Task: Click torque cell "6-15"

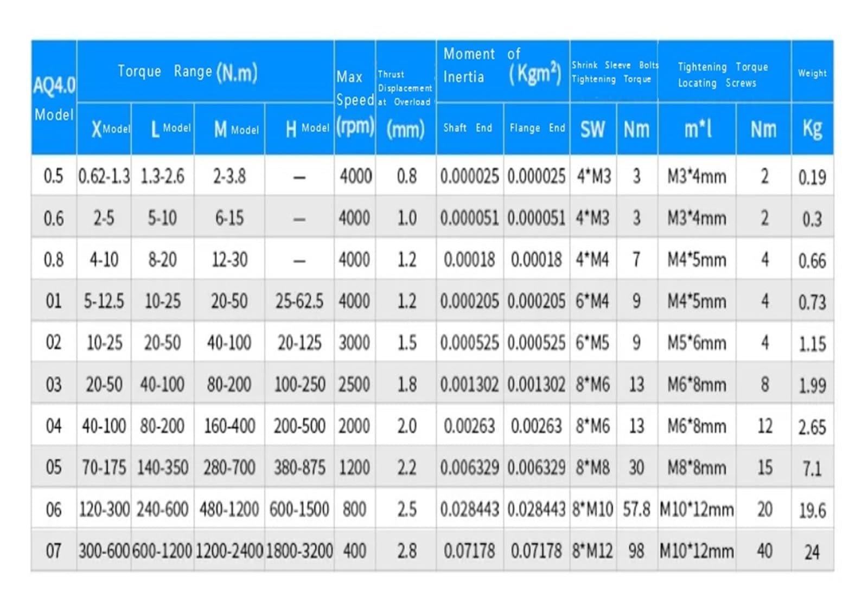Action: [229, 218]
